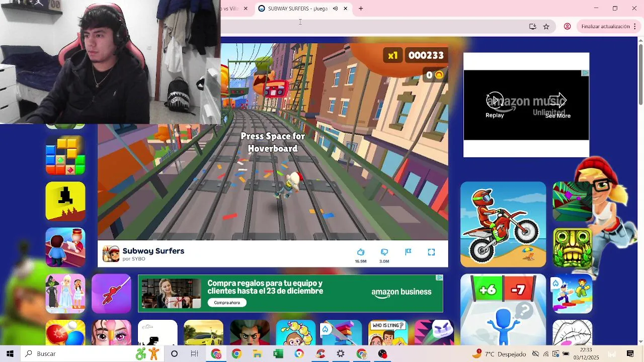Open the Windows Start menu

10,354
